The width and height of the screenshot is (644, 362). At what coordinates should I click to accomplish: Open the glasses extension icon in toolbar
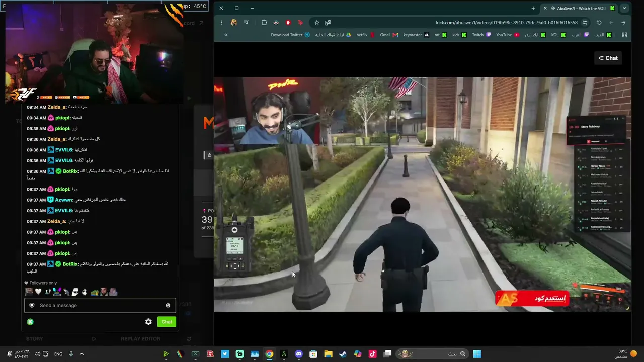click(276, 23)
